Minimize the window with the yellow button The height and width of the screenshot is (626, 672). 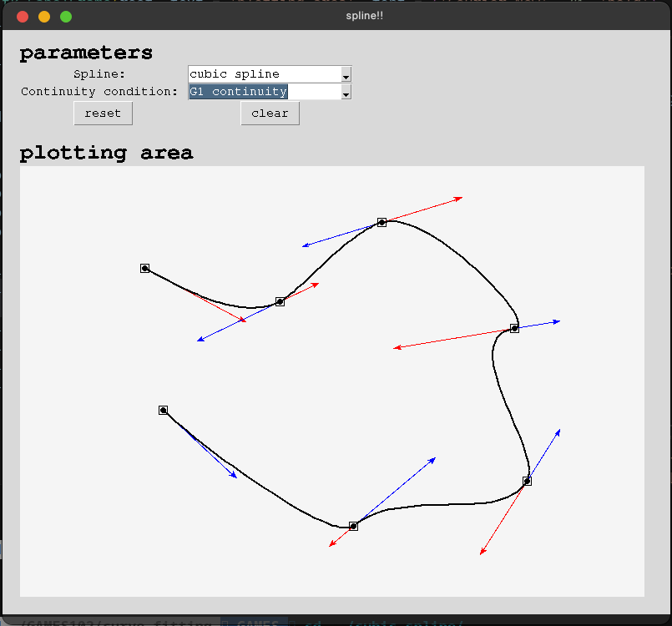coord(44,16)
